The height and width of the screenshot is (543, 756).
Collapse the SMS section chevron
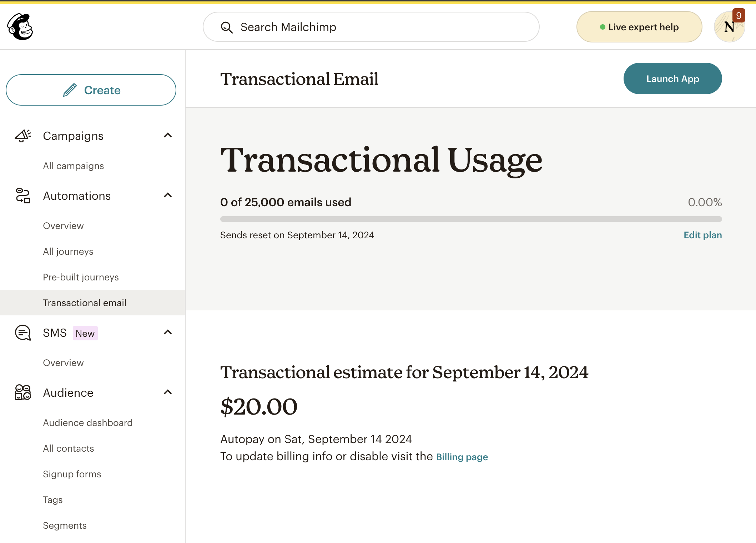coord(168,332)
